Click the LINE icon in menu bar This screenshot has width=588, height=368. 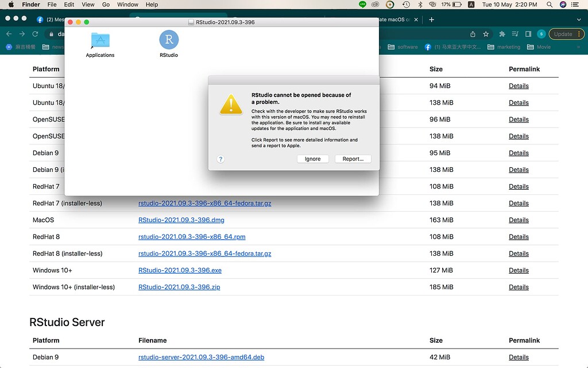pyautogui.click(x=362, y=5)
